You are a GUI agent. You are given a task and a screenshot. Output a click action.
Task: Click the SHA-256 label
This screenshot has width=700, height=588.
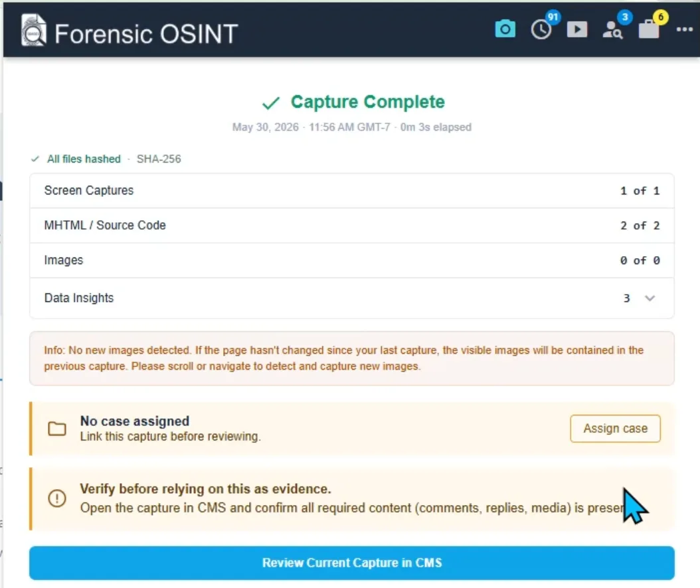[159, 159]
